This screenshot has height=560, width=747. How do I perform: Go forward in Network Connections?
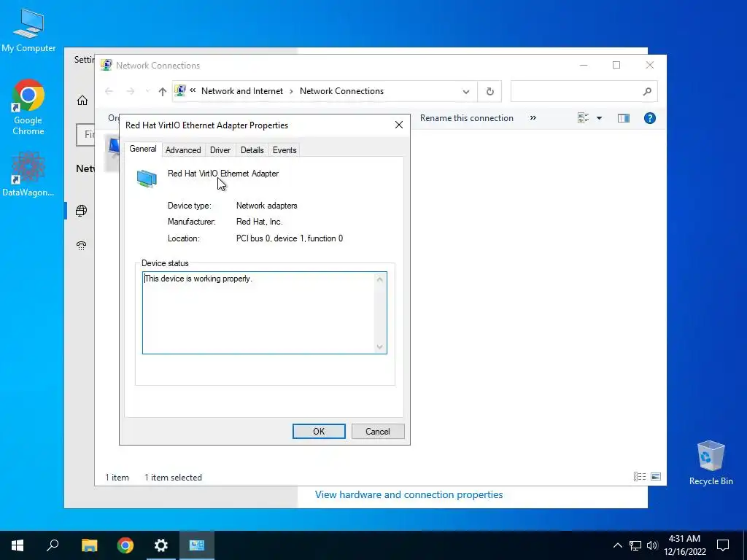point(130,91)
